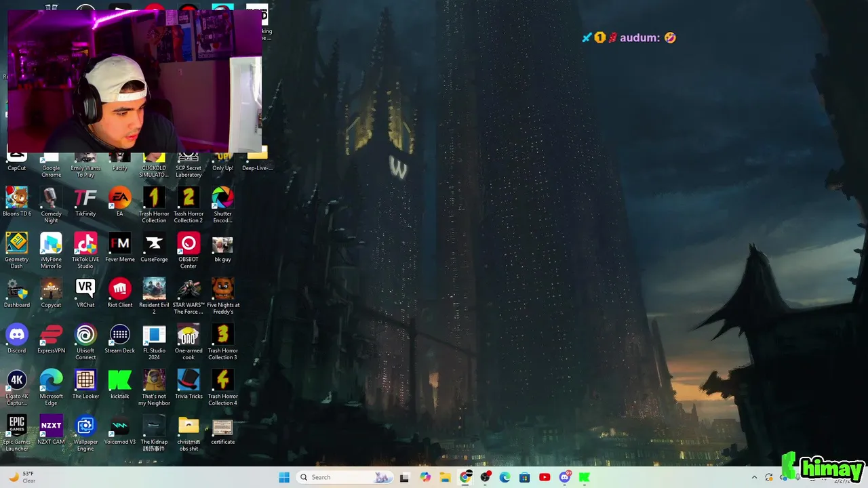The height and width of the screenshot is (488, 868).
Task: Click the Only Up! label text
Action: [x=222, y=168]
